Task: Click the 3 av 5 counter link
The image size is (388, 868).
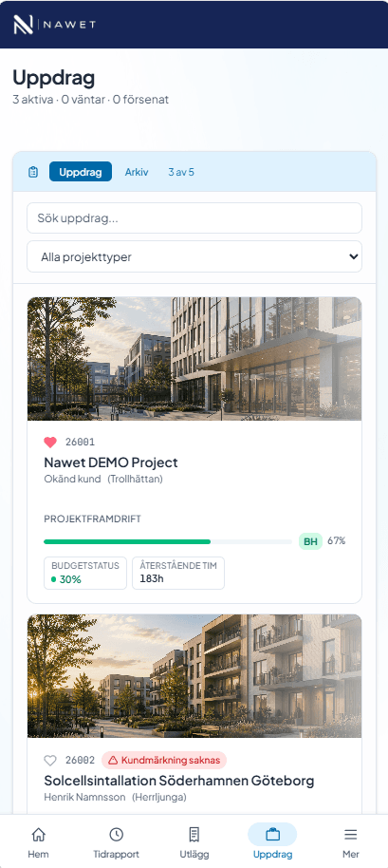Action: [x=181, y=172]
